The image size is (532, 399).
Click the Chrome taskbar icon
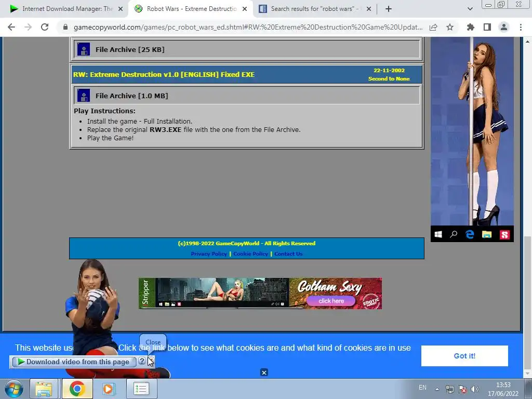click(77, 389)
